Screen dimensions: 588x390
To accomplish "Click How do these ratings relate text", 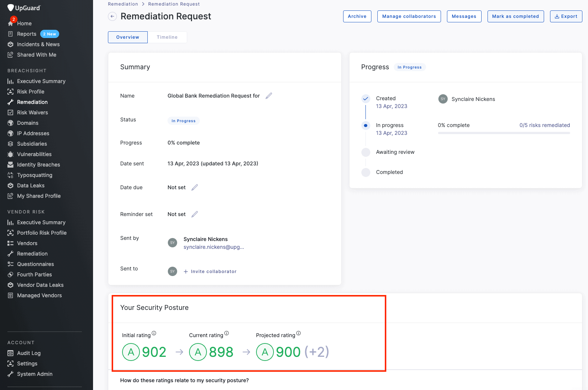I will (185, 380).
